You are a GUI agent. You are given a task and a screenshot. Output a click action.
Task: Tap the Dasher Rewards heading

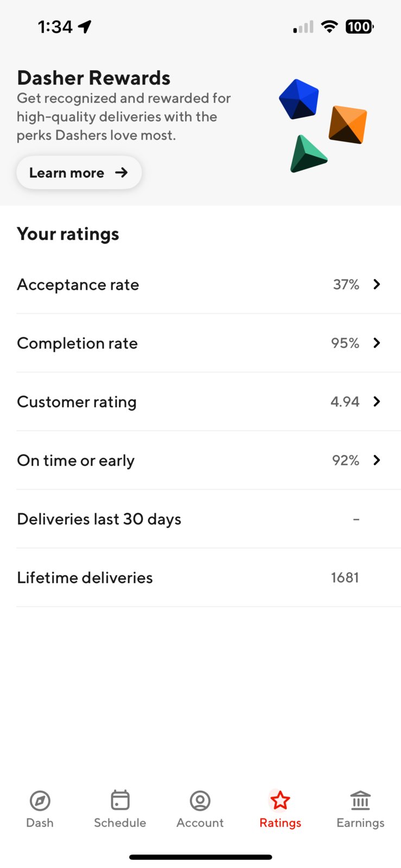(94, 78)
